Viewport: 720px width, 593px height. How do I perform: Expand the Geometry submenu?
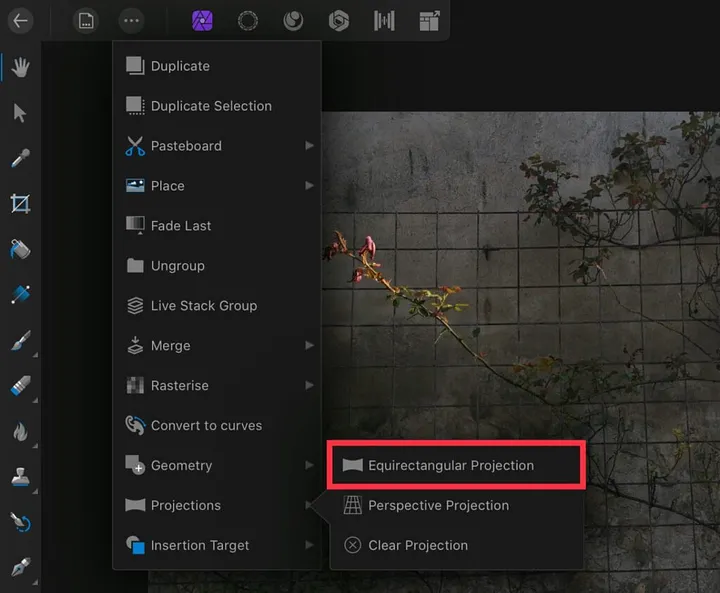click(217, 465)
